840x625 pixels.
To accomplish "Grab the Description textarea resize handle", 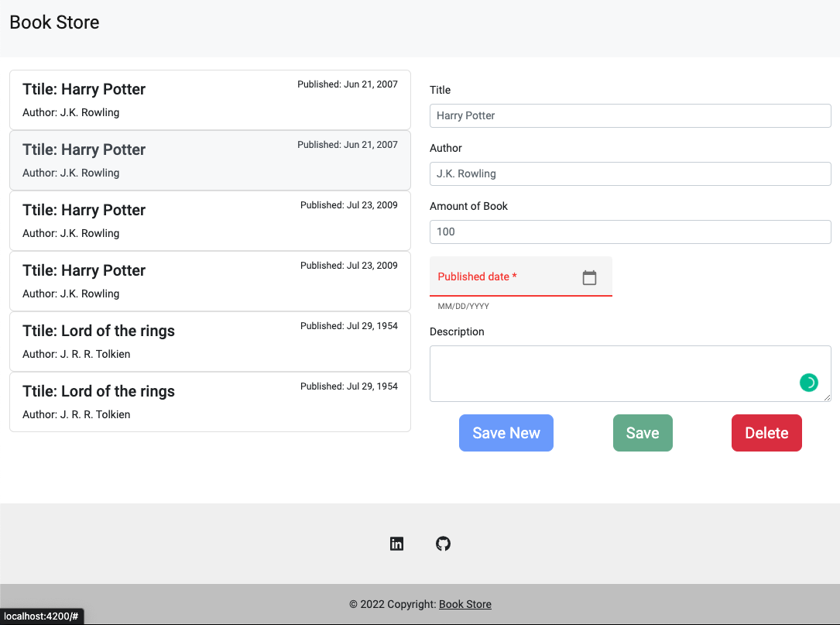I will click(x=827, y=397).
